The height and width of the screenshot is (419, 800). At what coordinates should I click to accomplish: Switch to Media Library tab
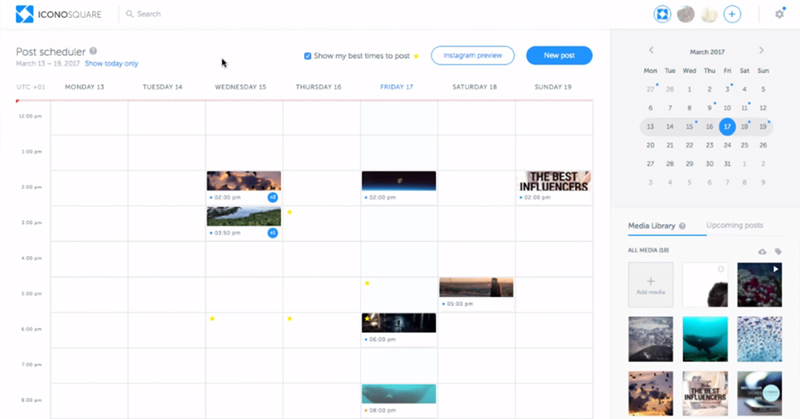click(652, 226)
